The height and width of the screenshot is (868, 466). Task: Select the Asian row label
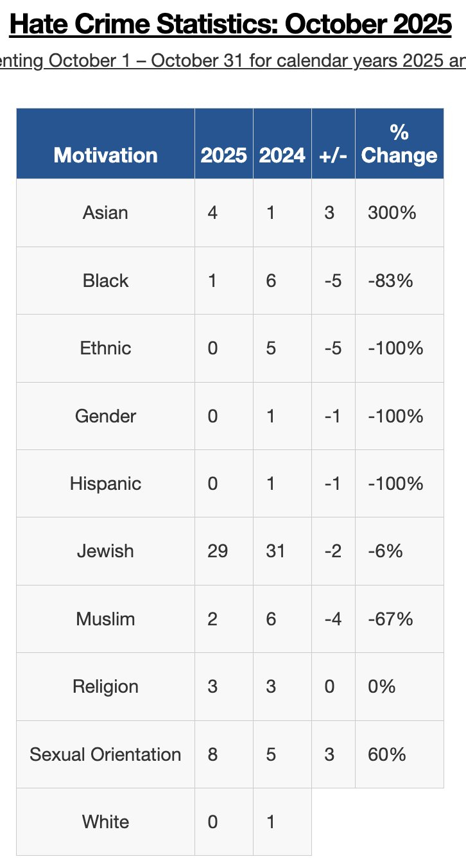105,213
